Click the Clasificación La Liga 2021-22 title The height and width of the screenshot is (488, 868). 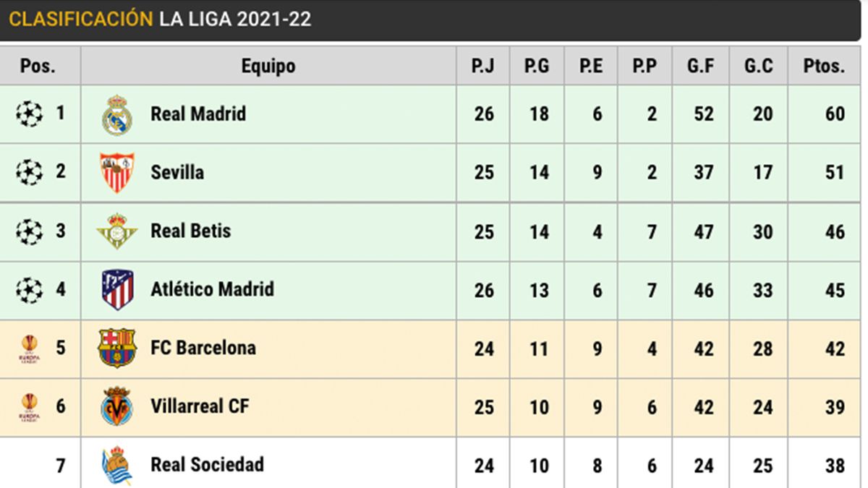160,20
